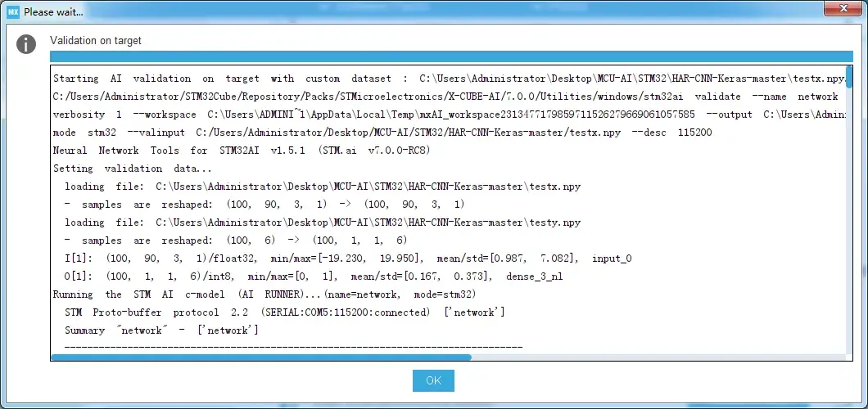Click the 'Validation on target' heading
The image size is (868, 409).
tap(95, 40)
